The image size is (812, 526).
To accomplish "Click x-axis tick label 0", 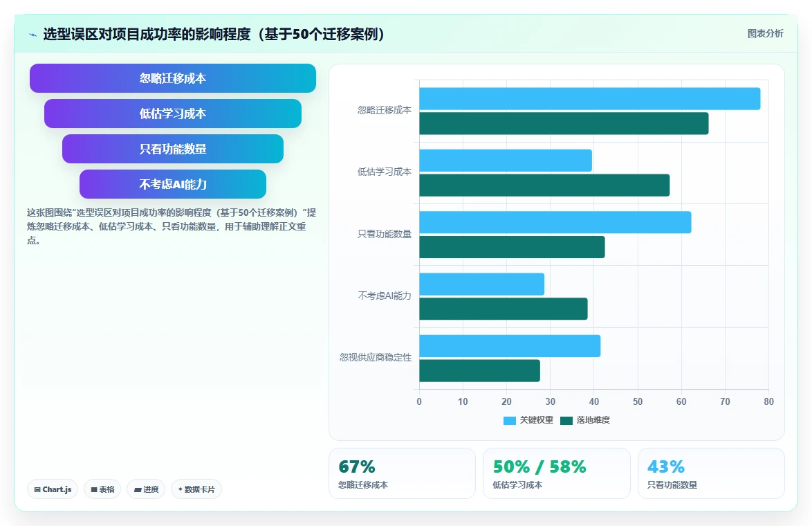I will click(x=419, y=401).
